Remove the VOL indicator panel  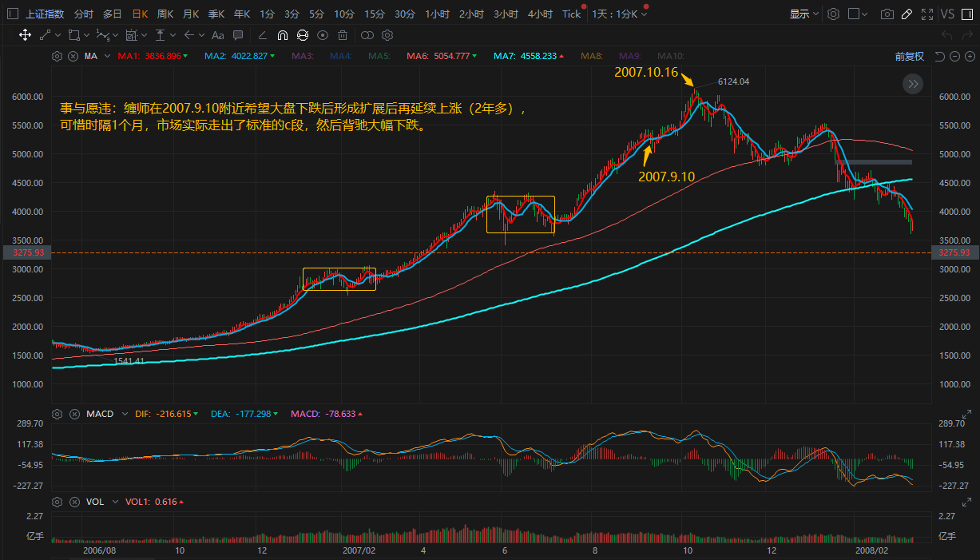click(73, 502)
